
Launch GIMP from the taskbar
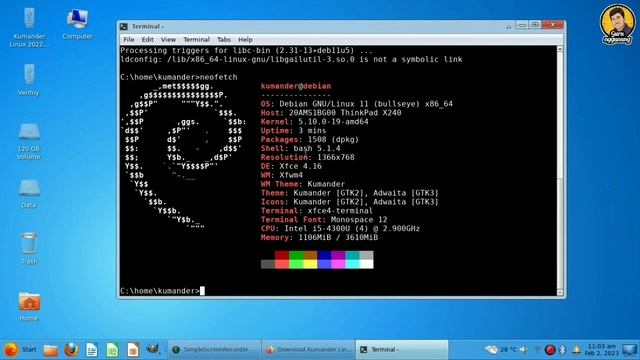pyautogui.click(x=153, y=349)
